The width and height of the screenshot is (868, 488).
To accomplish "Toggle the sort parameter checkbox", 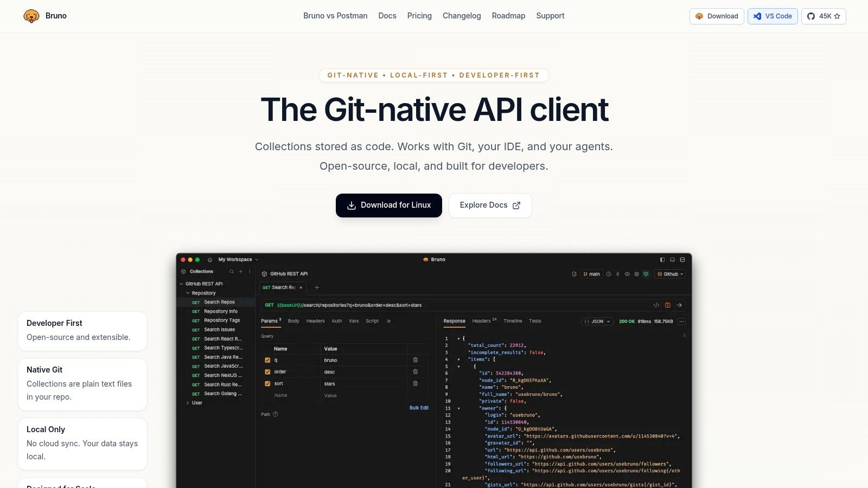I will 267,383.
